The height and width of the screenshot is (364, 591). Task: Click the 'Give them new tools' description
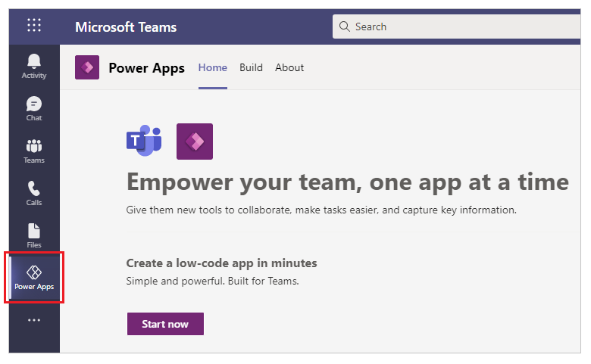pyautogui.click(x=321, y=210)
